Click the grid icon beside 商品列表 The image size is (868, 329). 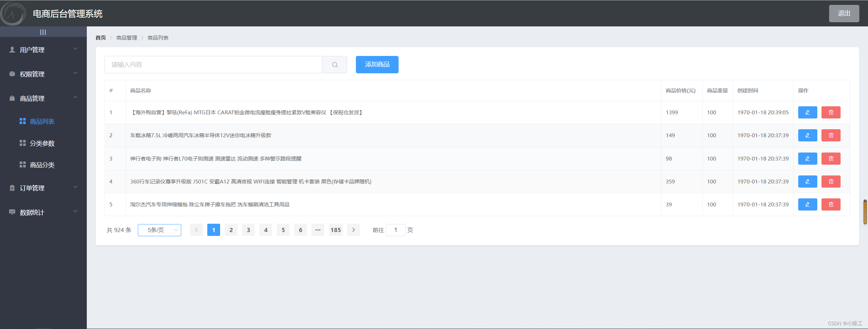(23, 121)
